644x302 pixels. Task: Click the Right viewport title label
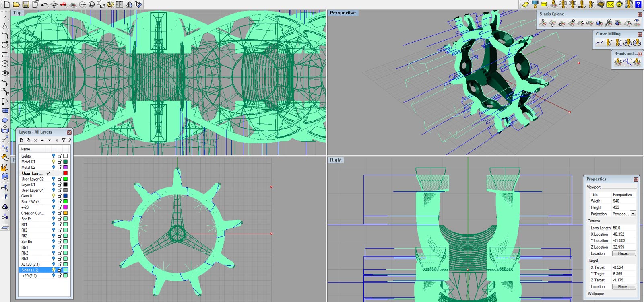(x=336, y=160)
